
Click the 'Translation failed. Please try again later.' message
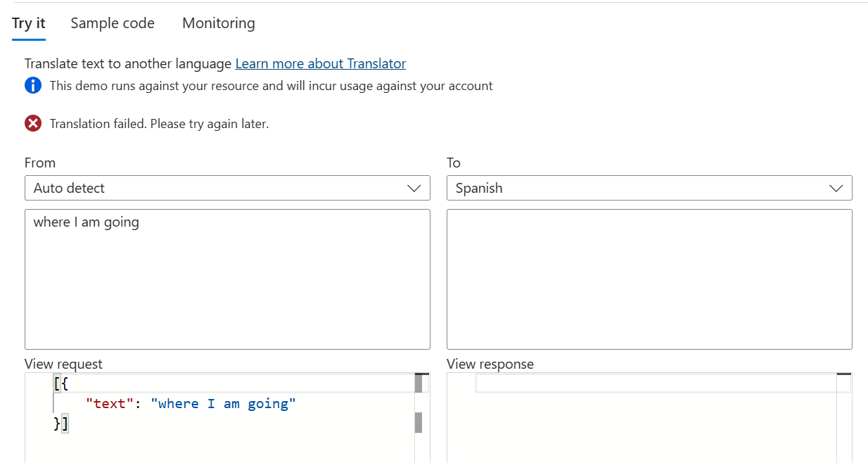pos(160,124)
